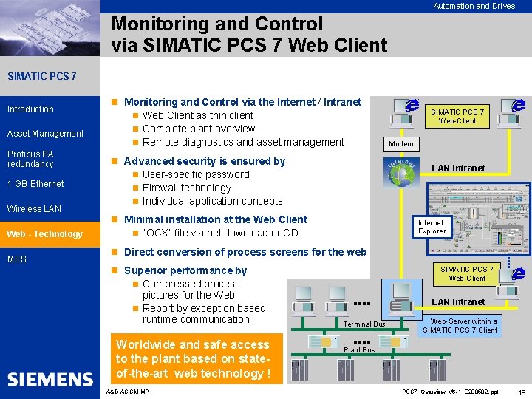Click Compressed process pictures for the Web bullet
The height and width of the screenshot is (399, 532).
[x=191, y=290]
